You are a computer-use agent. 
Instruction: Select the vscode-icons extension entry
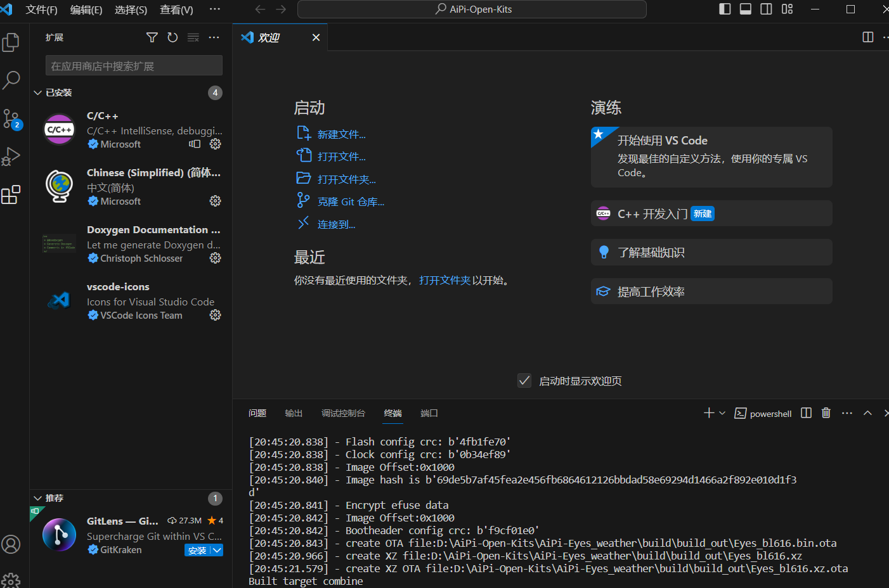point(131,301)
